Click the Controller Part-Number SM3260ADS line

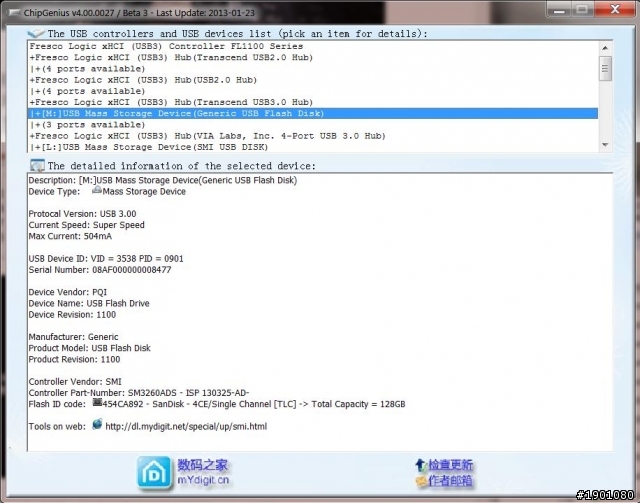coord(139,393)
